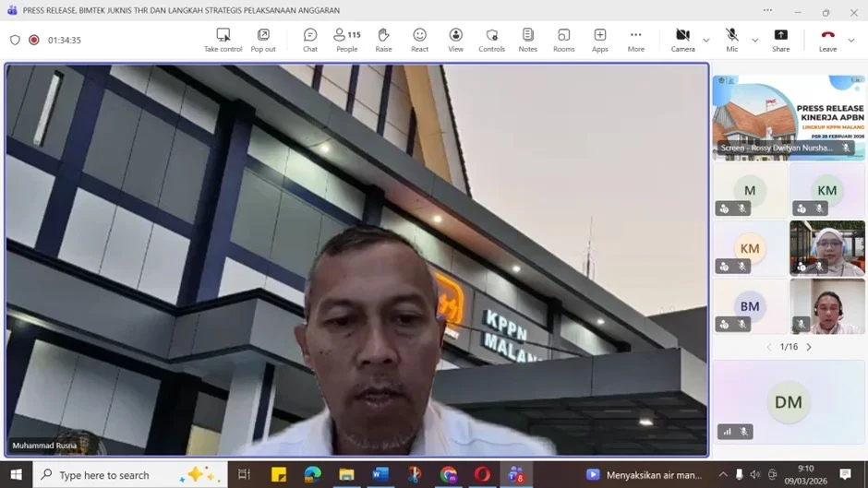Viewport: 868px width, 488px height.
Task: Leave the meeting
Action: coord(827,40)
